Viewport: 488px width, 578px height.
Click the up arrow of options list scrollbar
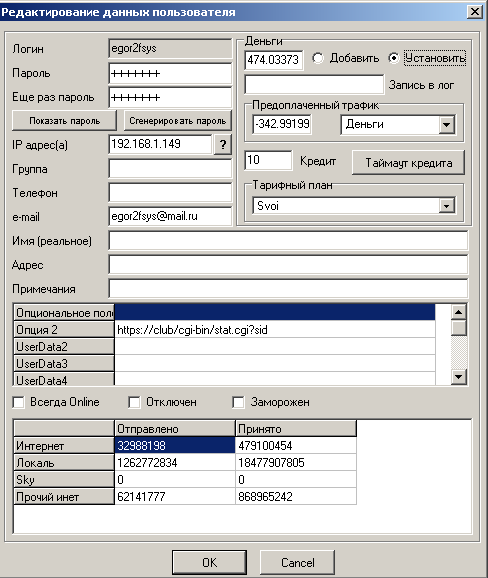click(x=459, y=312)
